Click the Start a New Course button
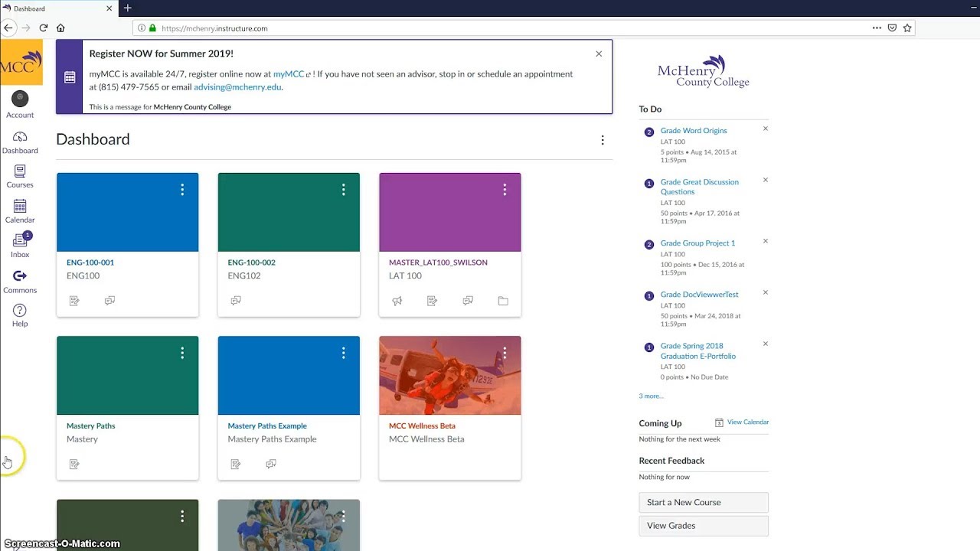Viewport: 980px width, 551px height. click(704, 503)
